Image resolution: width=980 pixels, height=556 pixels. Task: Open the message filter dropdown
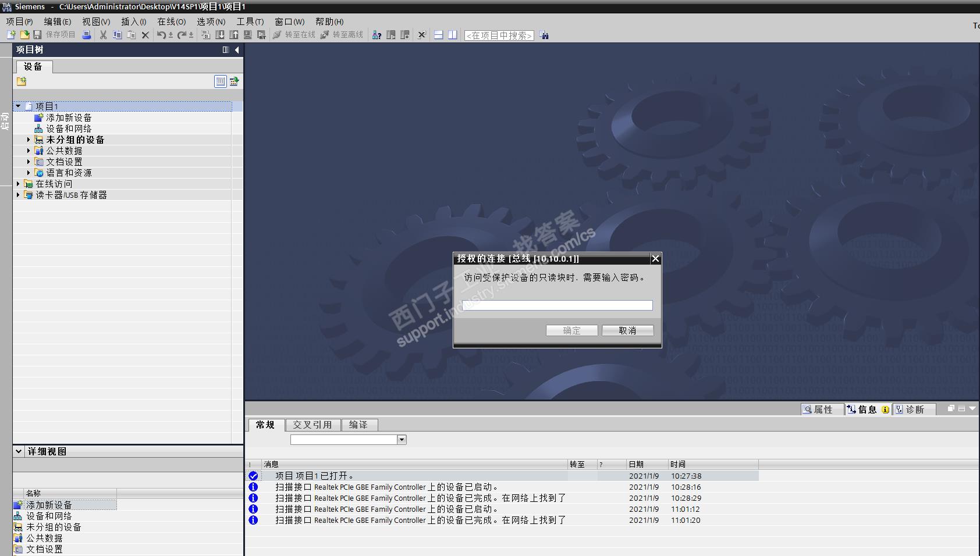pos(402,440)
